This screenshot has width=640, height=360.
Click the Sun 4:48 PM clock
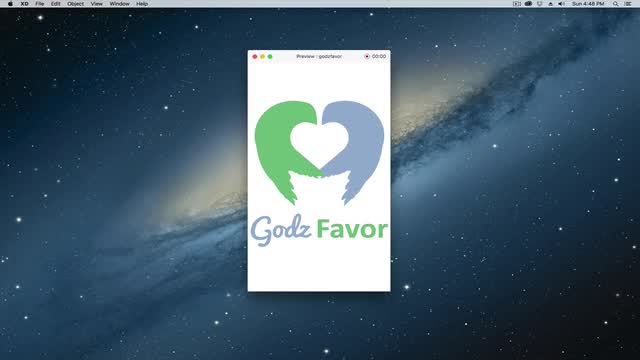(588, 4)
